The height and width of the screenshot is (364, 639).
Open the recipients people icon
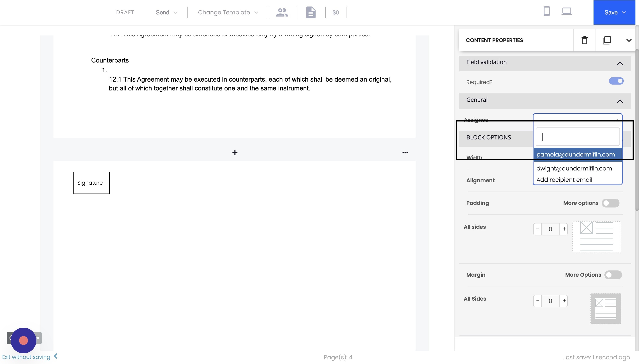282,12
